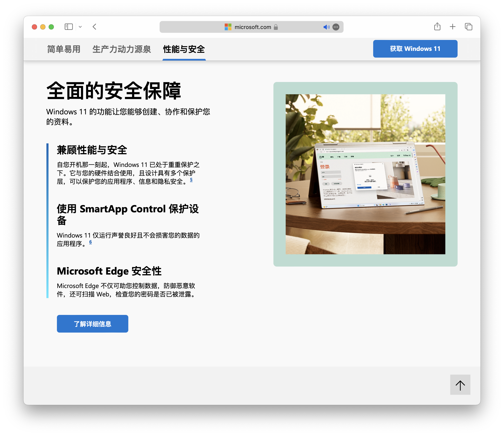Show the tab overview
This screenshot has width=504, height=436.
(x=469, y=27)
